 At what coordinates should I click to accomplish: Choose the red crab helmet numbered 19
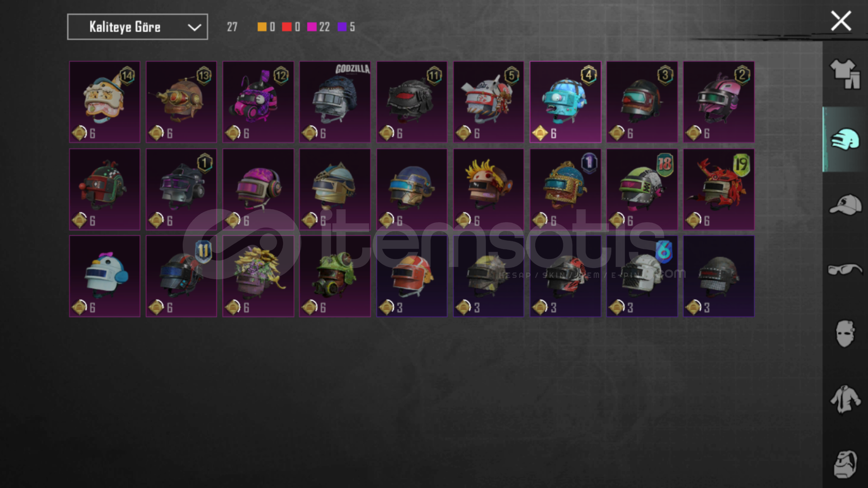tap(719, 189)
